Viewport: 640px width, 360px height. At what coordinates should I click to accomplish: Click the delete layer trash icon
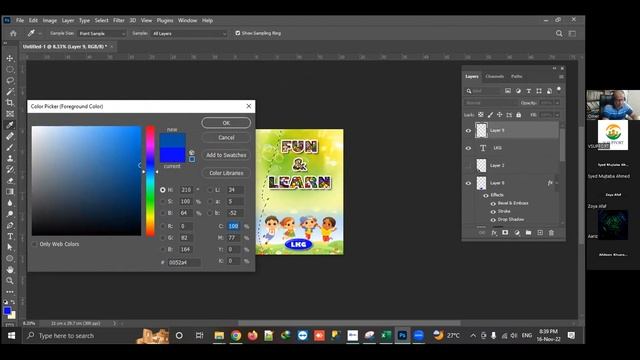tap(551, 233)
